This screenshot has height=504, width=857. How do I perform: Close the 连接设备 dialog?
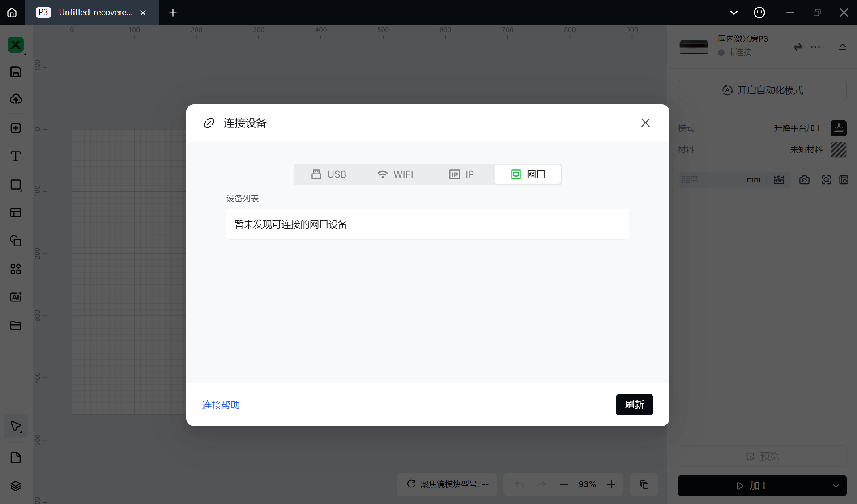coord(645,123)
